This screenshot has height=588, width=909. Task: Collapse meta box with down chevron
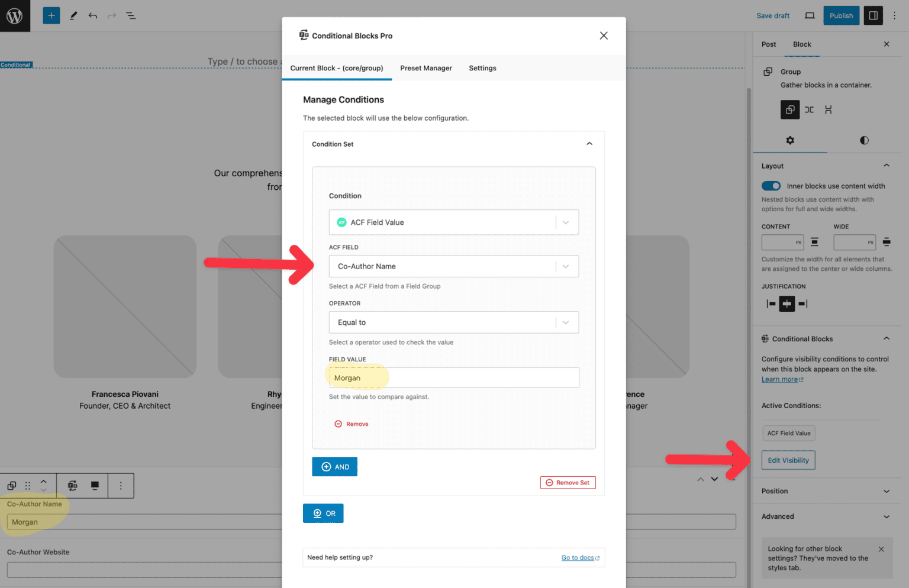click(714, 479)
